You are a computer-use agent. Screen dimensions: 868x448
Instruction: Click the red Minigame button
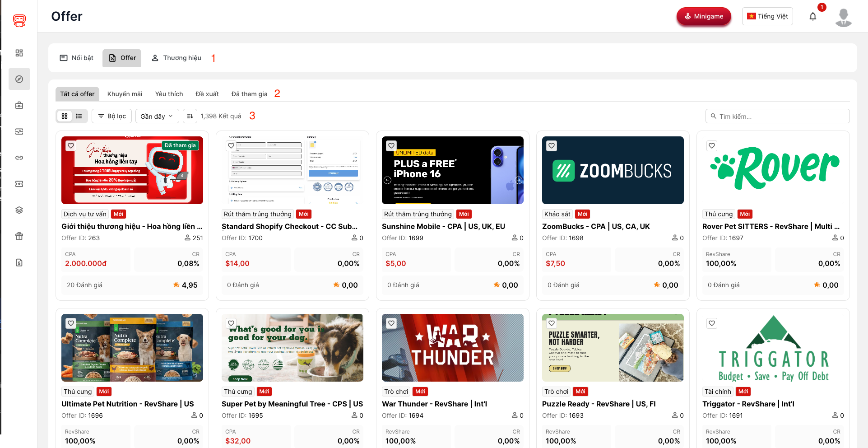(703, 16)
